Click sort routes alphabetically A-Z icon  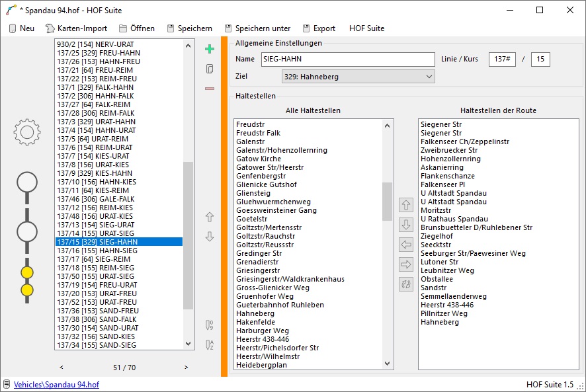pos(210,344)
